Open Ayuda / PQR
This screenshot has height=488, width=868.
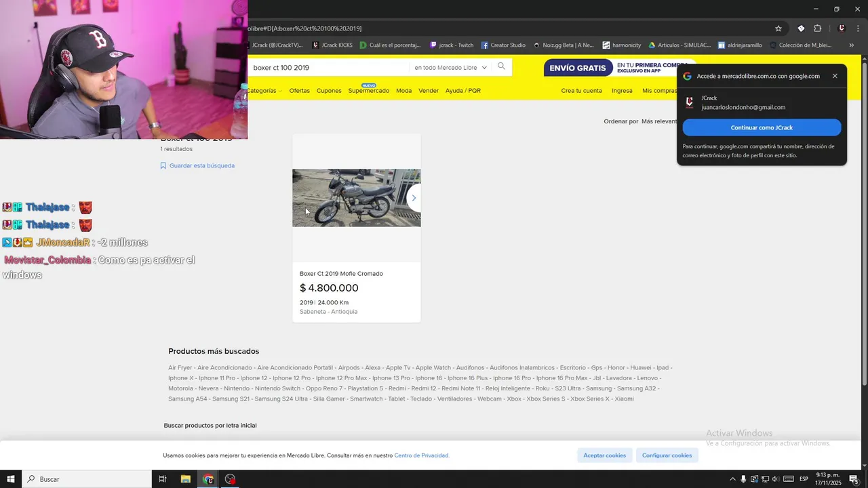pyautogui.click(x=463, y=91)
